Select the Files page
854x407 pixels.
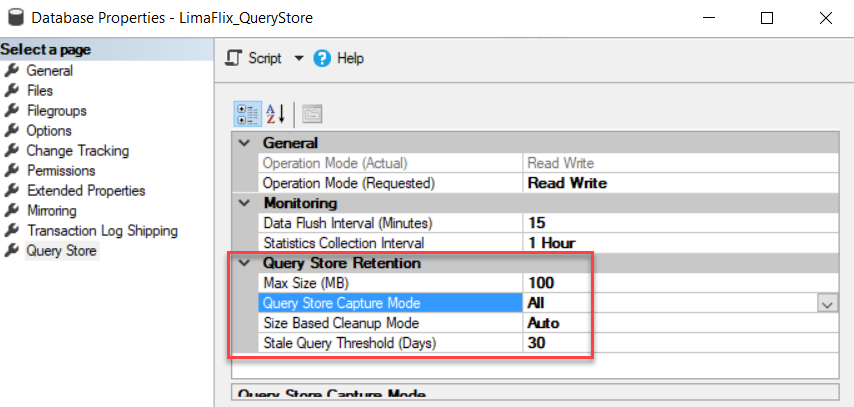(40, 91)
